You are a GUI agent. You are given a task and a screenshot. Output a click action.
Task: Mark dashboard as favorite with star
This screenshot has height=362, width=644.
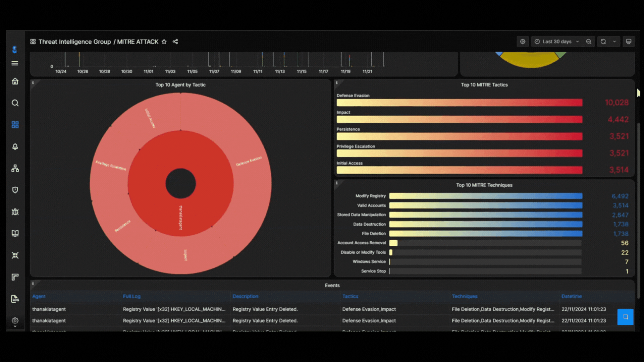(164, 42)
